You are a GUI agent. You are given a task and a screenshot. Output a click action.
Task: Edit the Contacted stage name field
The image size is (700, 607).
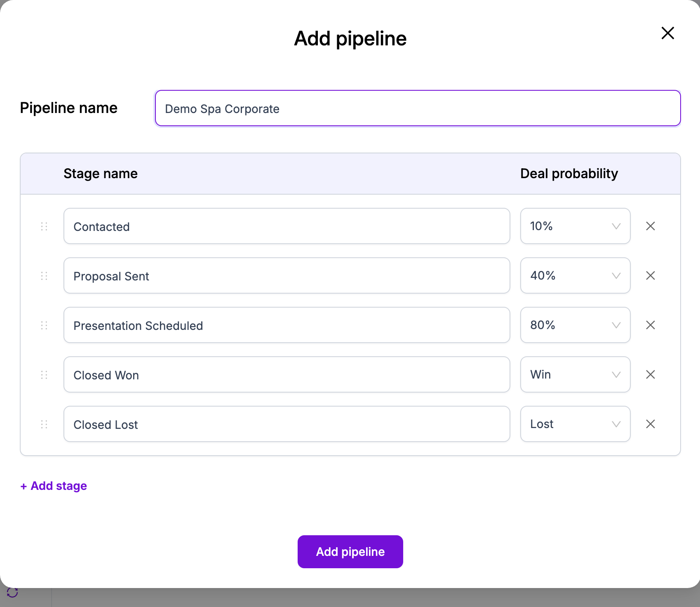coord(287,226)
